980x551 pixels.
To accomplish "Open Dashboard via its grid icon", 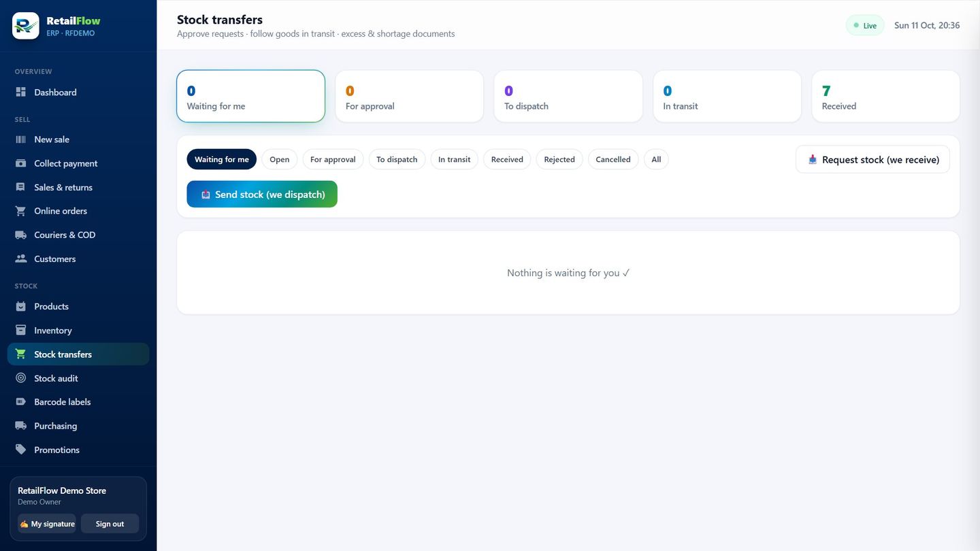I will point(20,92).
